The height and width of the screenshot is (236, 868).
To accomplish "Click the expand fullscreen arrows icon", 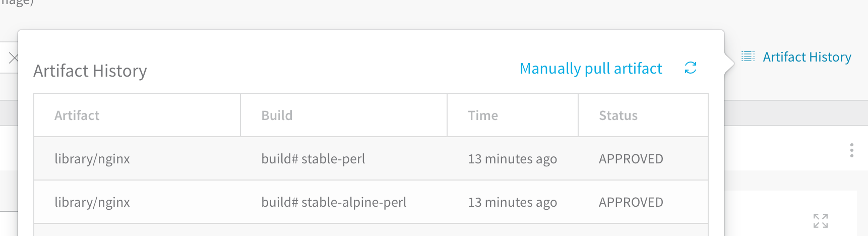I will click(821, 220).
